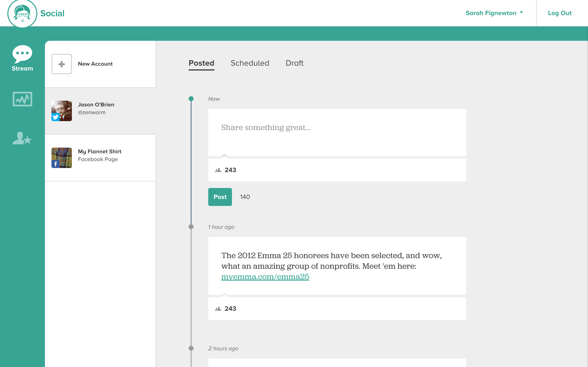This screenshot has height=367, width=588.
Task: Click the audience icon under Emma 25 post
Action: tap(218, 309)
